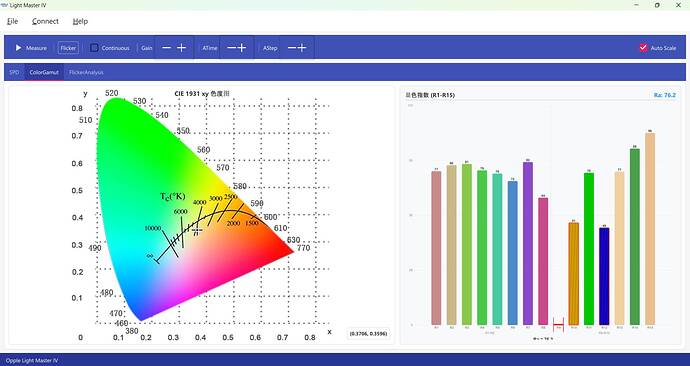
Task: Click the 10000 color temperature label
Action: coord(153,228)
